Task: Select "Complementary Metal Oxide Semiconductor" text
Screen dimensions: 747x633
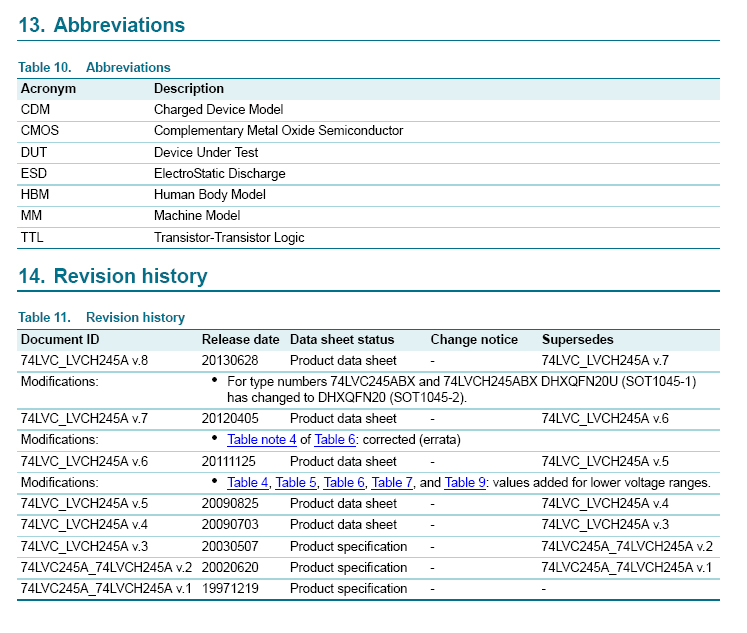Action: (x=278, y=130)
